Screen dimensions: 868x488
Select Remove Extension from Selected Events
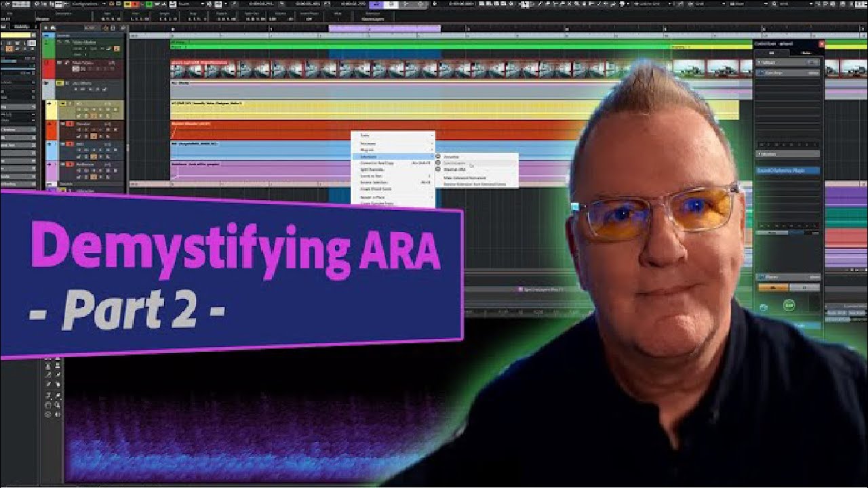pyautogui.click(x=476, y=184)
